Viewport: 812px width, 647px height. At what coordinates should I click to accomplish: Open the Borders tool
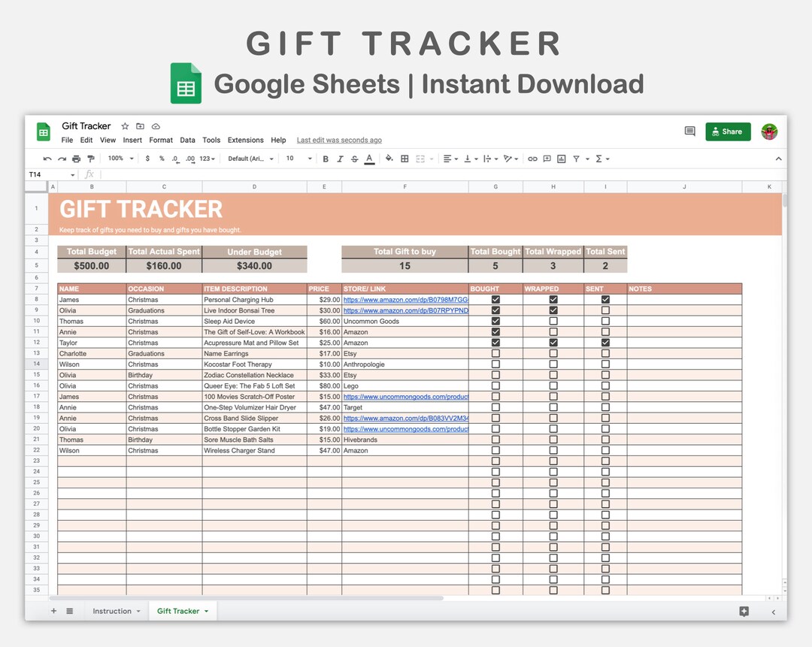click(404, 159)
